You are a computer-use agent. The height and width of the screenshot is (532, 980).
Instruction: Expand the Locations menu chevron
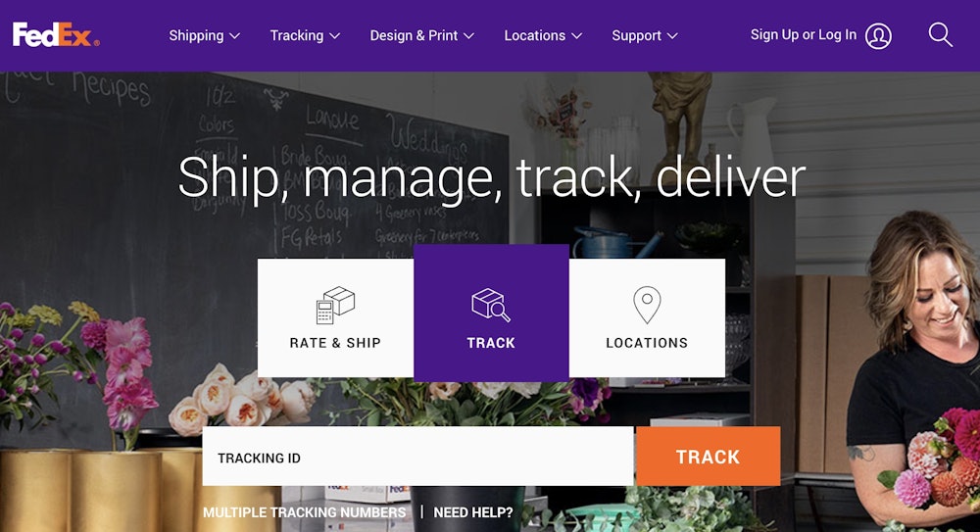[x=577, y=36]
